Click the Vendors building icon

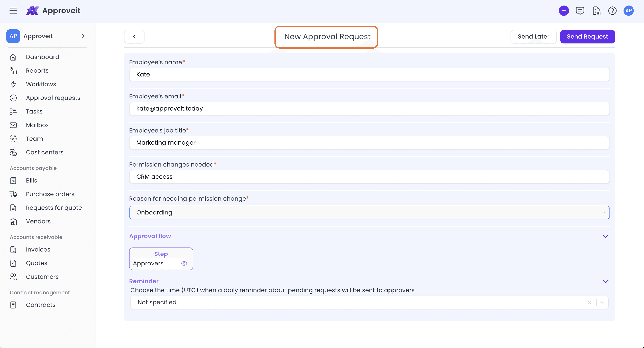click(x=13, y=222)
